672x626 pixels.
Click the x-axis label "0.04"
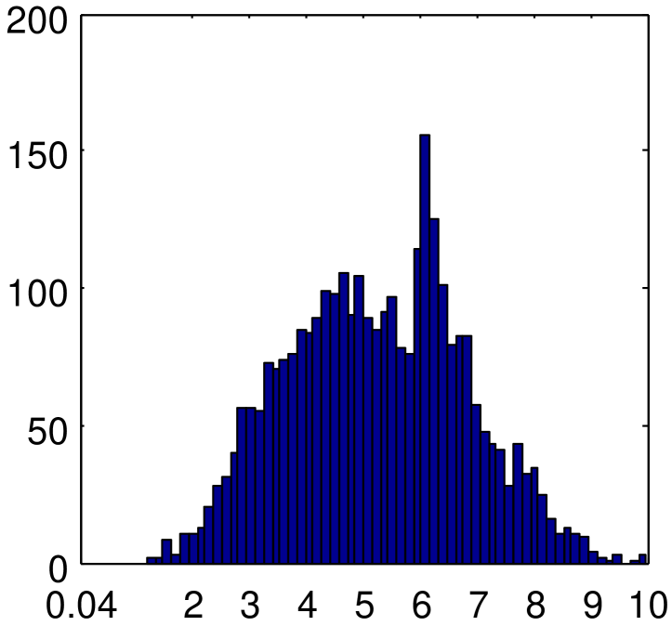click(x=81, y=606)
